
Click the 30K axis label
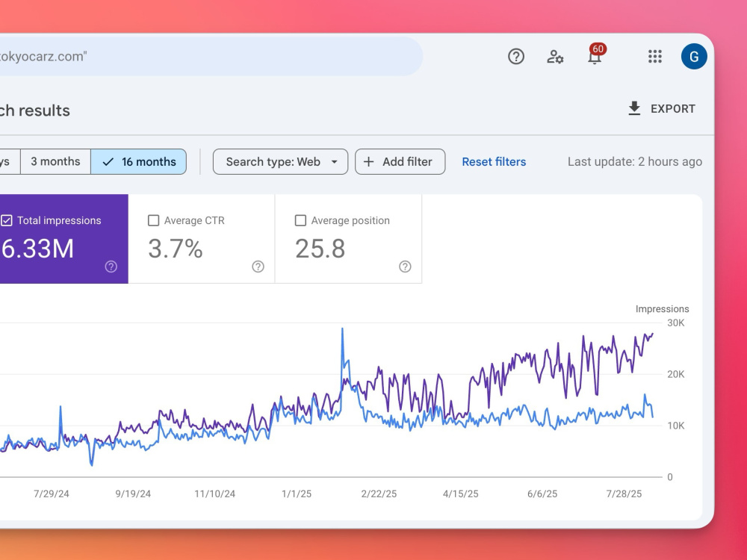675,323
